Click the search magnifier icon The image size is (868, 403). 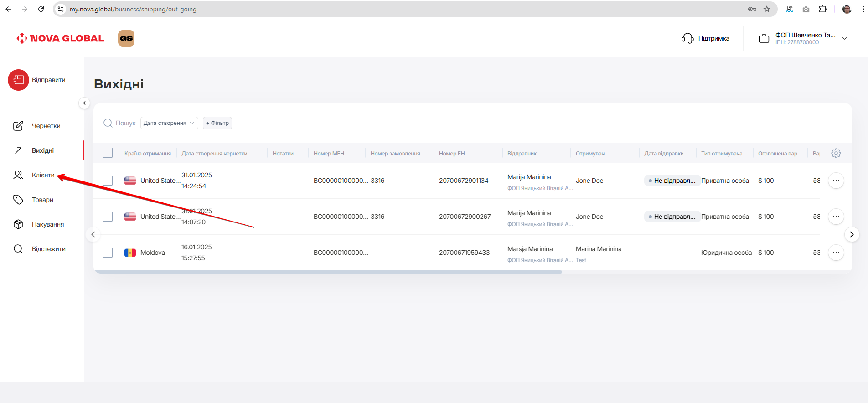point(108,123)
